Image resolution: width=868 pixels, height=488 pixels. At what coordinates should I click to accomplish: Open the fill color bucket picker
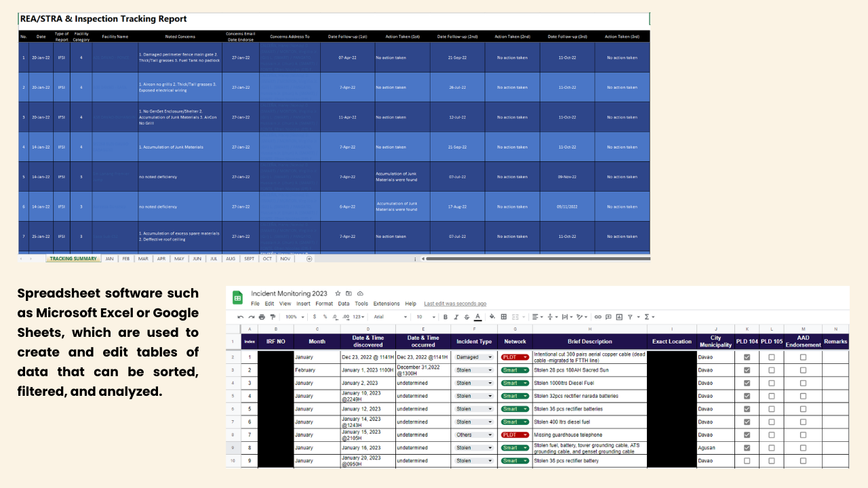492,317
